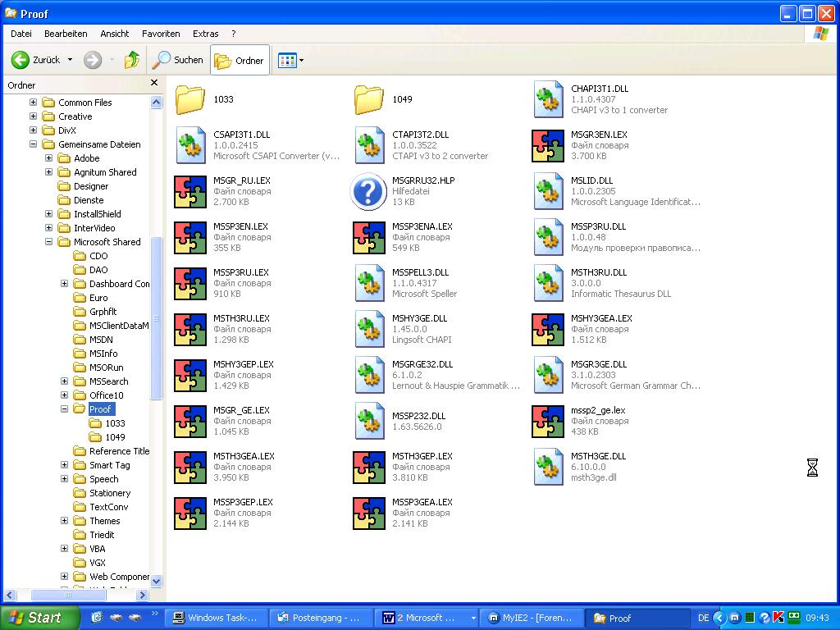Select the MSSP232.DLL file icon
Image resolution: width=840 pixels, height=630 pixels.
[368, 422]
